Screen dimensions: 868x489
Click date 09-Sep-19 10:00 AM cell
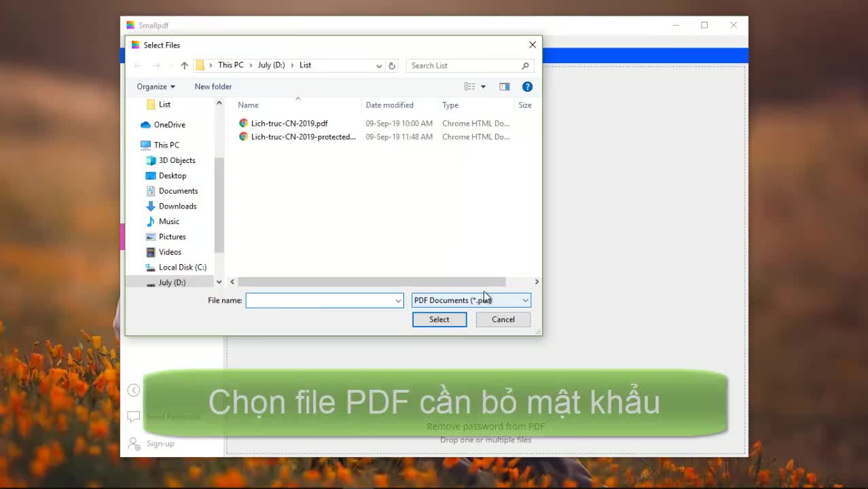[x=399, y=123]
